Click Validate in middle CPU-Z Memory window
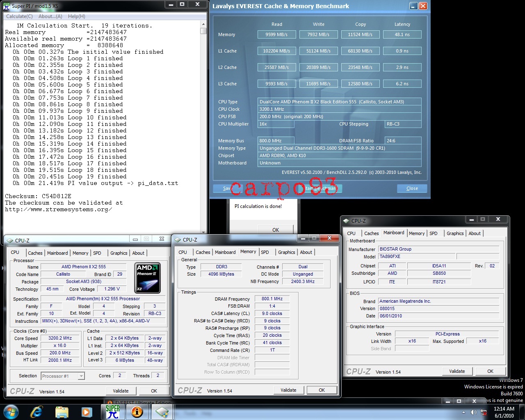 [288, 390]
